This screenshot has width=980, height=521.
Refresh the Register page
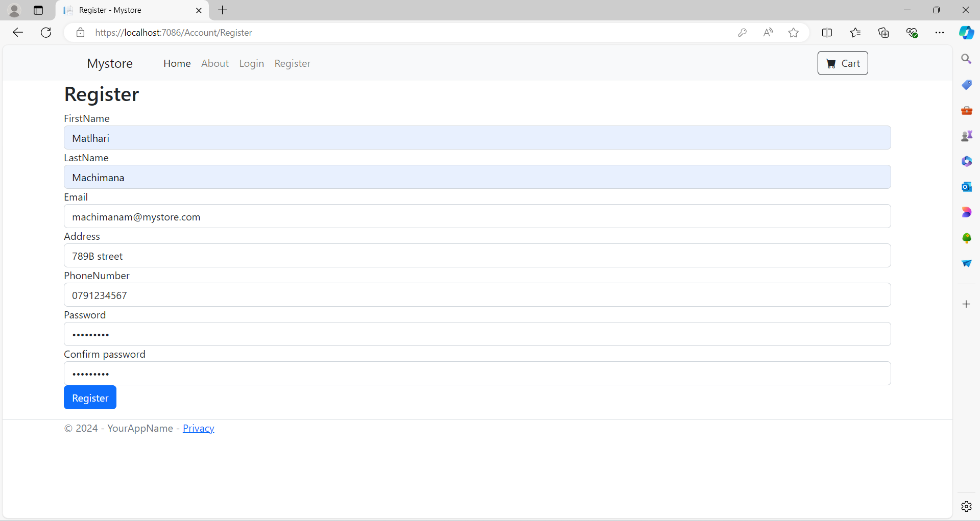pos(46,33)
